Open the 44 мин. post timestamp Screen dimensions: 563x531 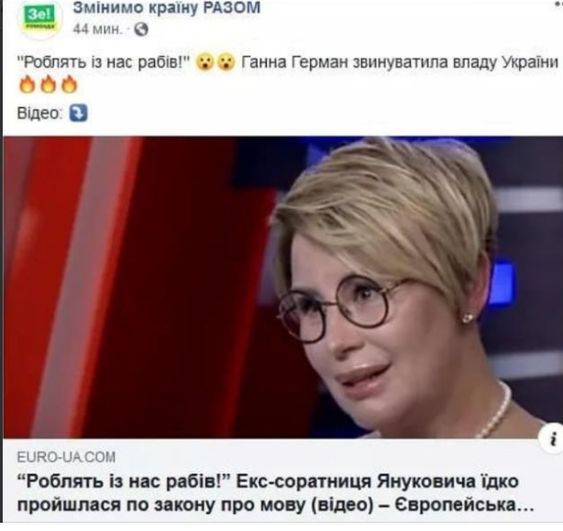tap(97, 29)
